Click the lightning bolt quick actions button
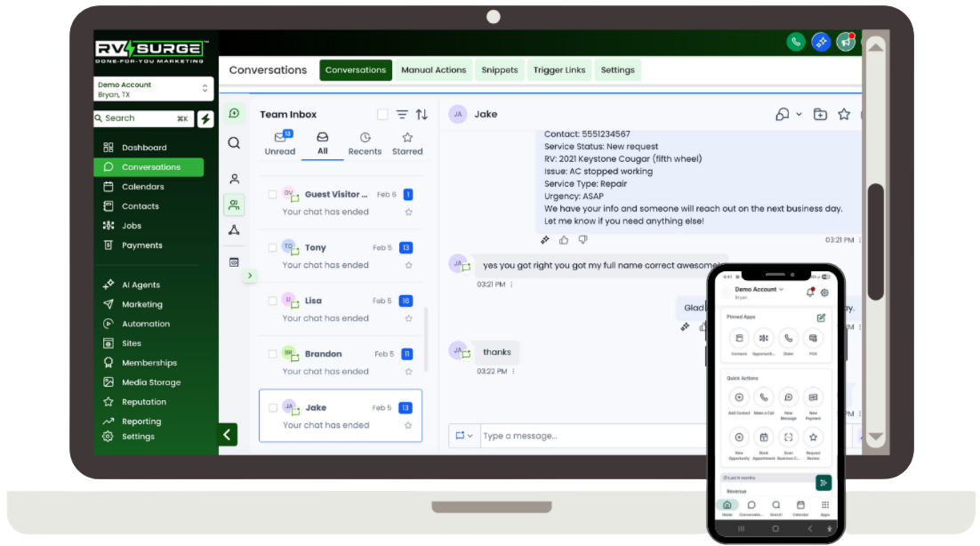This screenshot has width=980, height=546. pos(205,118)
